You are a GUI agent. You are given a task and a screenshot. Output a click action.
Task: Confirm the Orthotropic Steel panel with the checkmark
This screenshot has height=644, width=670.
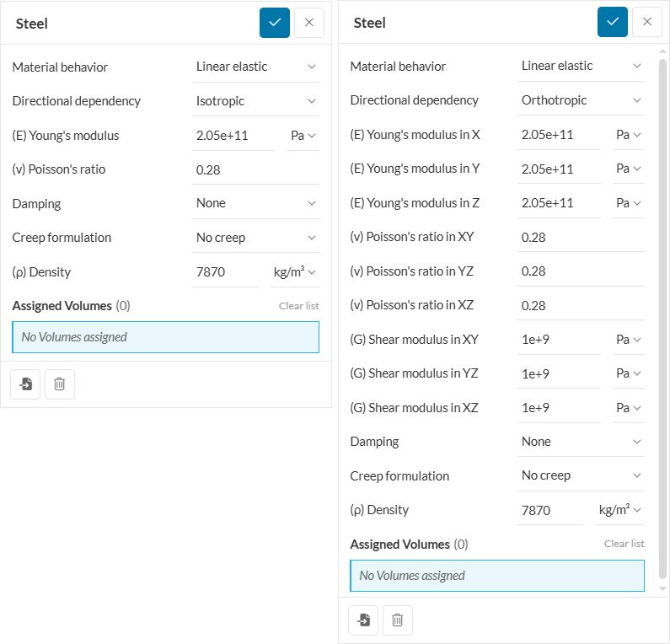click(x=613, y=22)
